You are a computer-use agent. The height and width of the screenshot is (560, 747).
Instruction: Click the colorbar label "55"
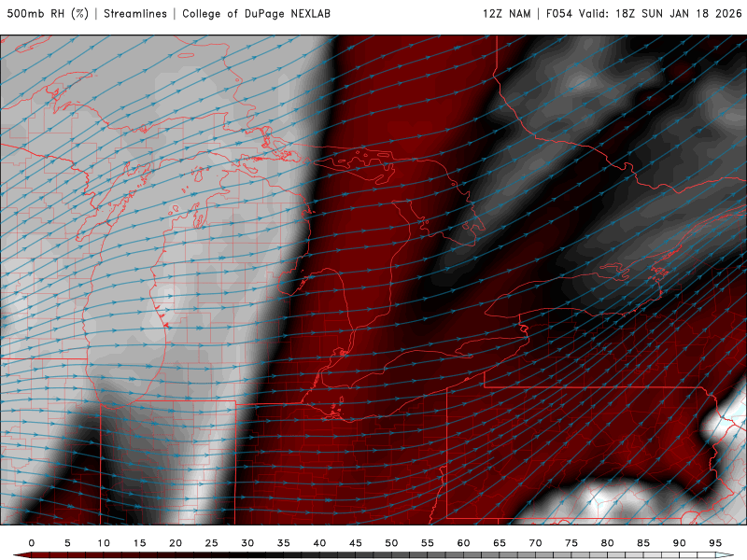pos(428,543)
